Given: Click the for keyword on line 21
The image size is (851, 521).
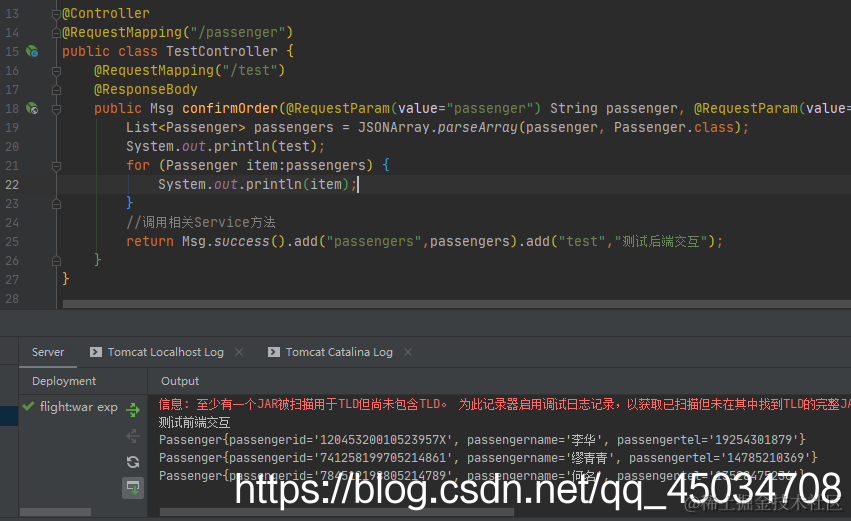Looking at the screenshot, I should coord(138,165).
